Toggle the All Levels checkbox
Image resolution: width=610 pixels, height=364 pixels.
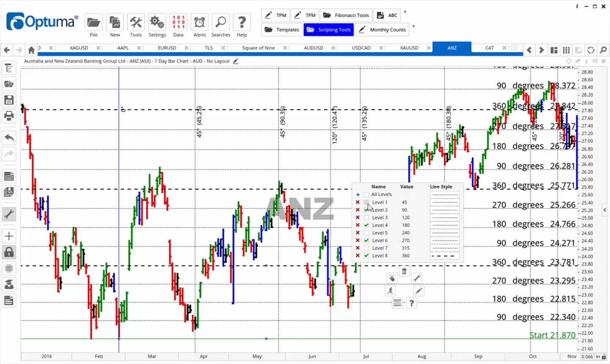pyautogui.click(x=366, y=195)
